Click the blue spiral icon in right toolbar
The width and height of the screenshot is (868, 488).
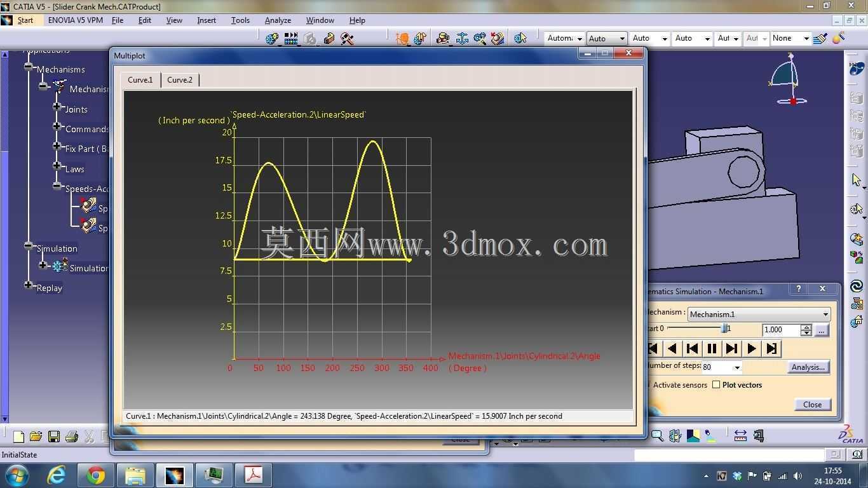(857, 286)
